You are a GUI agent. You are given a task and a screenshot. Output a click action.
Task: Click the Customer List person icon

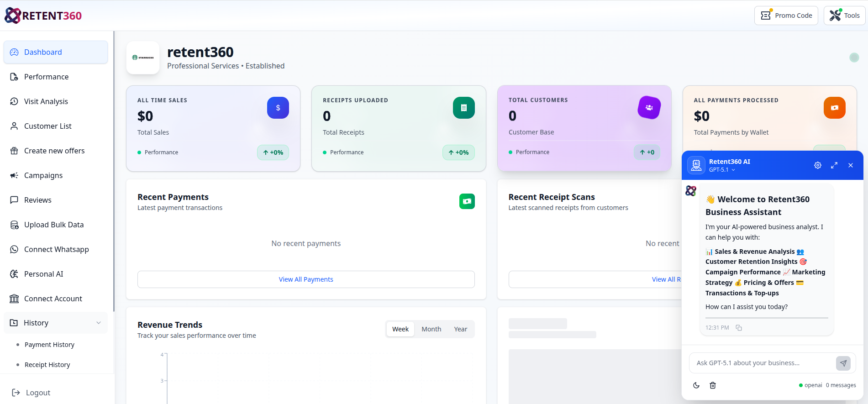tap(14, 126)
